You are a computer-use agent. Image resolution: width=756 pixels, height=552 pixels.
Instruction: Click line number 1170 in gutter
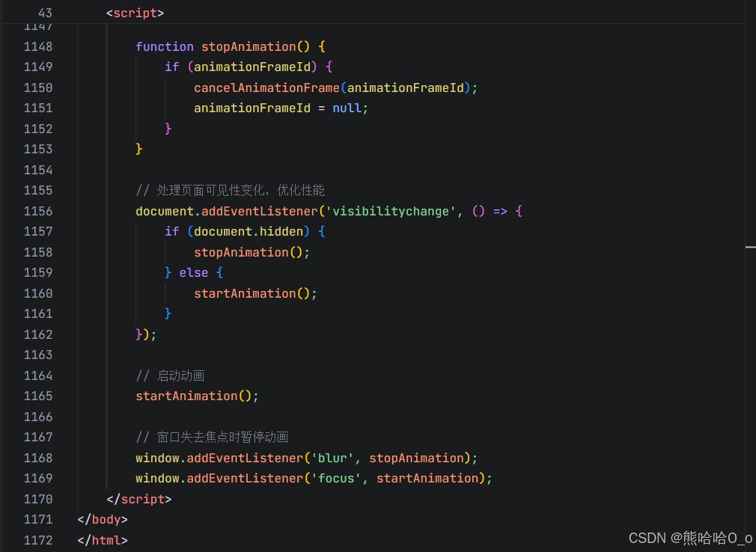(x=38, y=499)
